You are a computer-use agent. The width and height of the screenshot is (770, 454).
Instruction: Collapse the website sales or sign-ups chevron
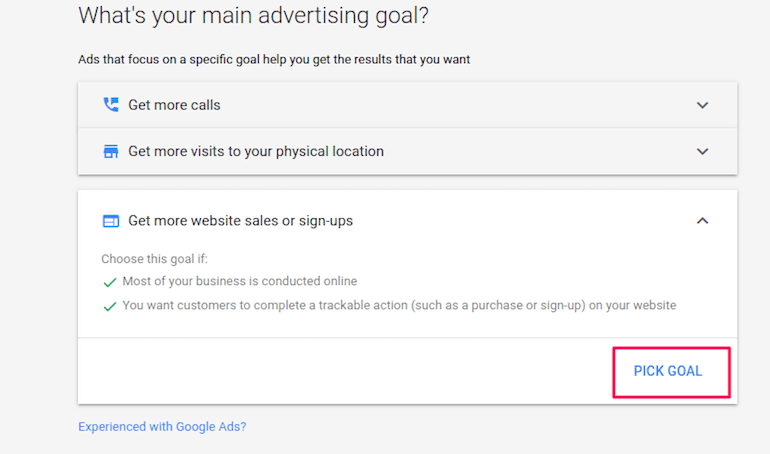pyautogui.click(x=702, y=221)
